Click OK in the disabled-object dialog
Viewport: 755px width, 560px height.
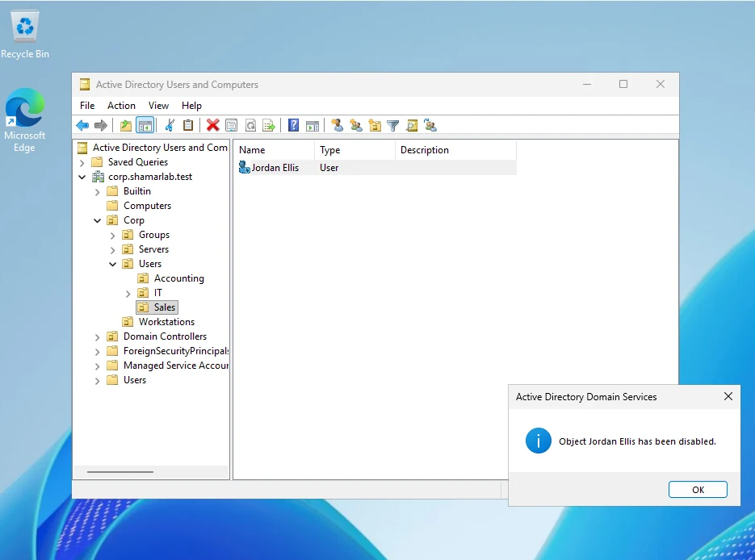coord(698,489)
